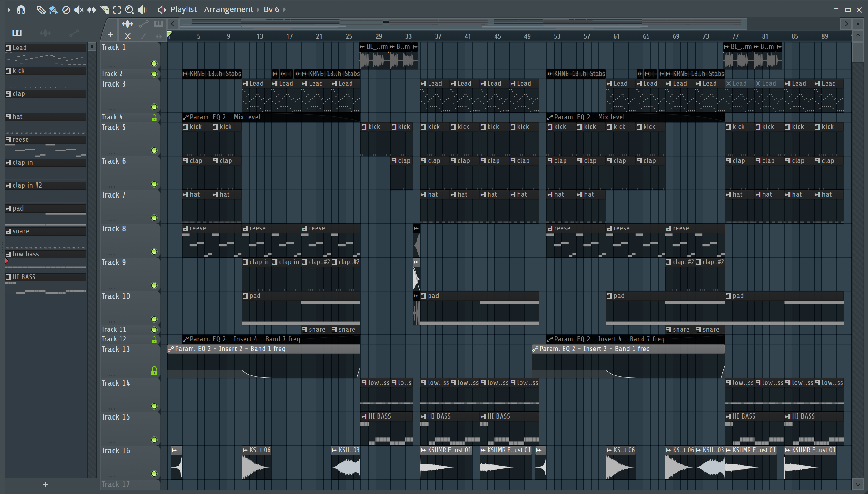Image resolution: width=868 pixels, height=494 pixels.
Task: Click the speaker preview icon before Playlist title
Action: (x=162, y=10)
